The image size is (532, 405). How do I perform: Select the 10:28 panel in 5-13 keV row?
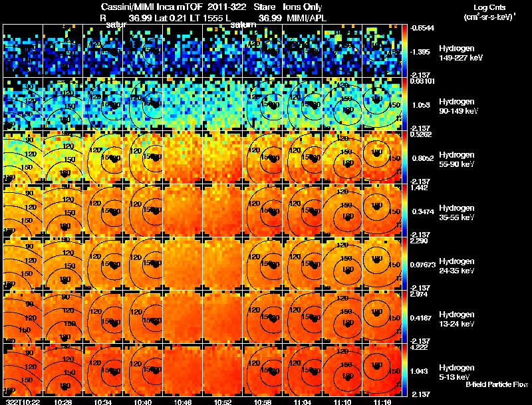(63, 370)
